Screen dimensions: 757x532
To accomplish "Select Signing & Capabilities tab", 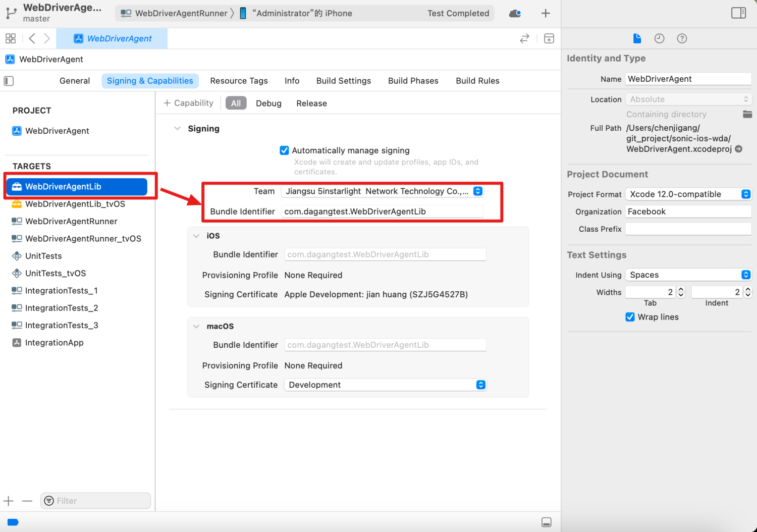I will [150, 81].
